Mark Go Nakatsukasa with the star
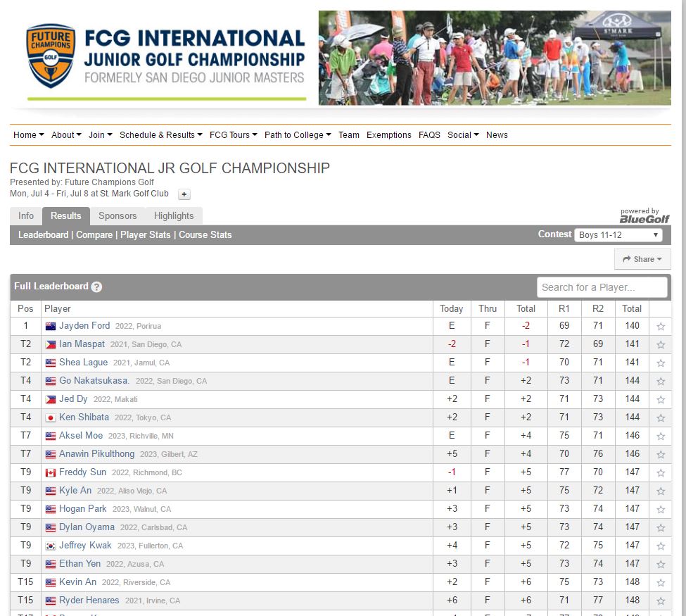This screenshot has width=686, height=616. [661, 382]
